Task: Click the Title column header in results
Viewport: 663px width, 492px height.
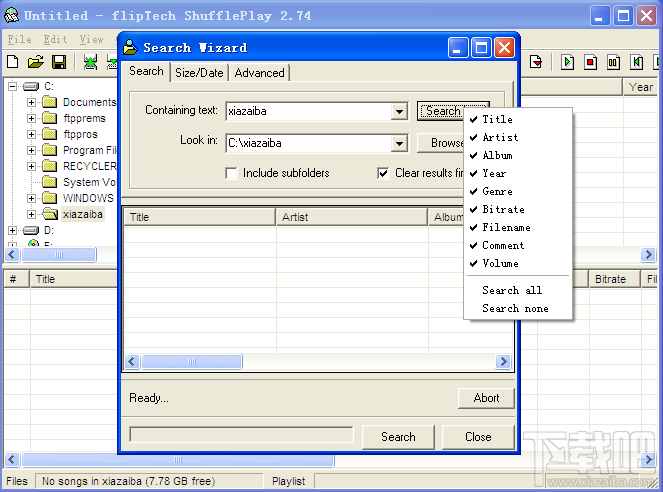Action: [x=200, y=217]
